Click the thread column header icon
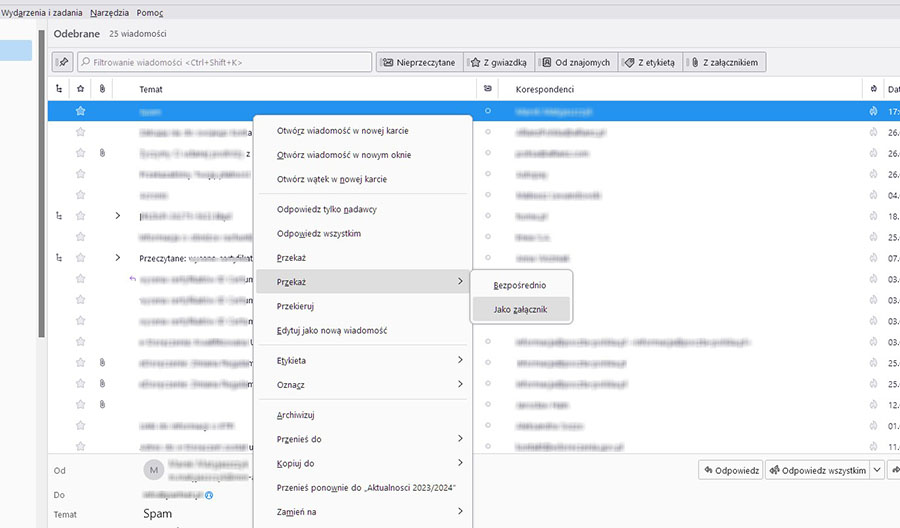This screenshot has width=900, height=528. (x=59, y=89)
